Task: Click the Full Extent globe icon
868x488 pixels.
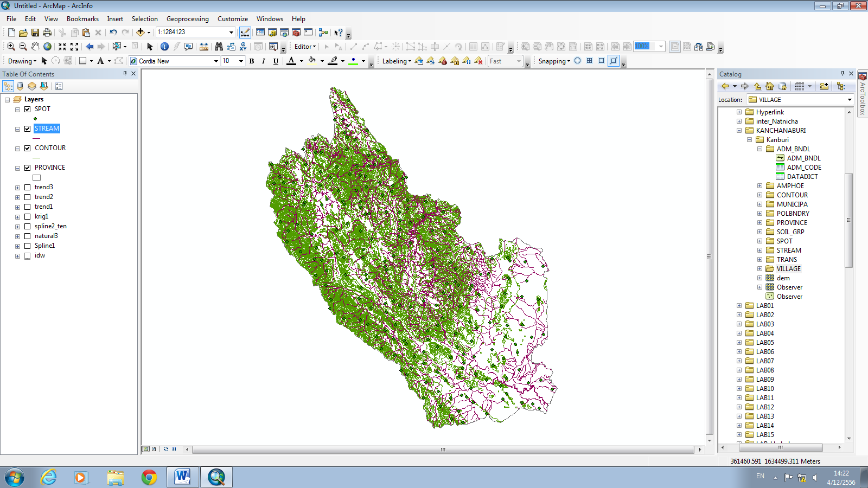Action: [47, 46]
